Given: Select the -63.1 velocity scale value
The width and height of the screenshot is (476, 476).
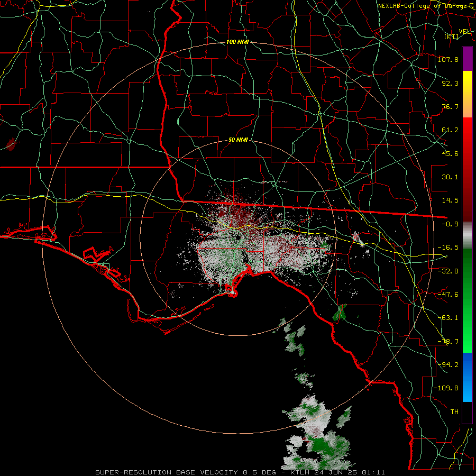Looking at the screenshot, I should (x=448, y=317).
